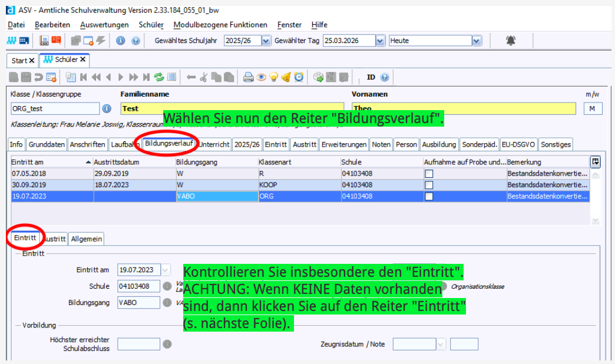Viewport: 615px width, 364px height.
Task: Click the Bildungsgang VABO input field
Action: 138,303
